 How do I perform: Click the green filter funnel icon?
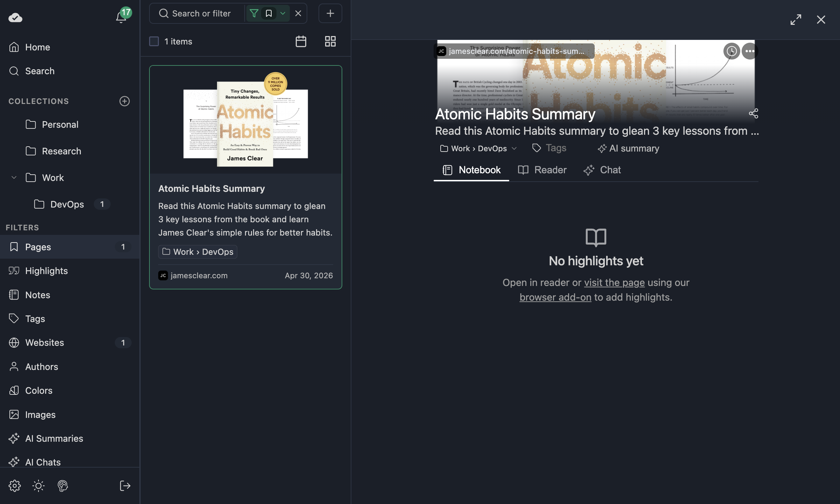coord(254,13)
